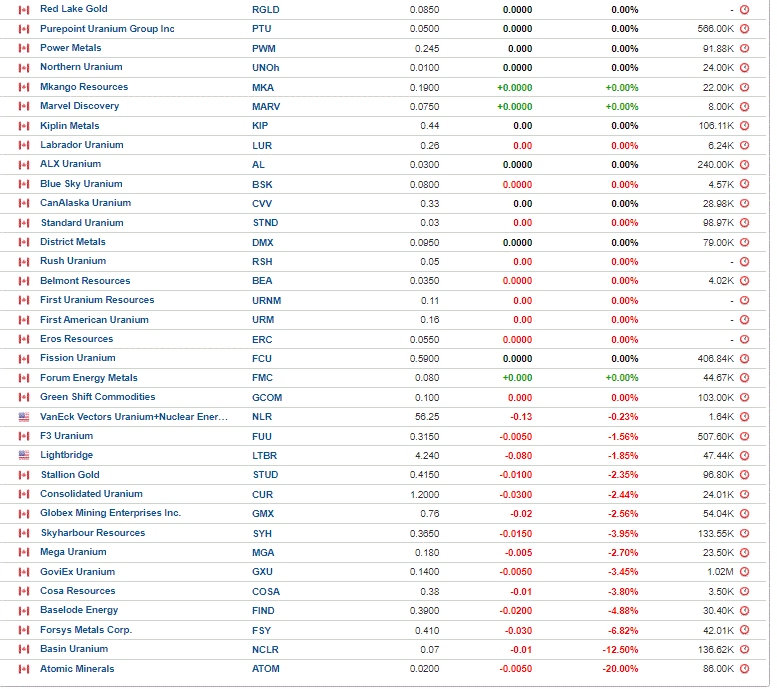
Task: Click the clock icon in Atomic Minerals row
Action: [x=744, y=669]
